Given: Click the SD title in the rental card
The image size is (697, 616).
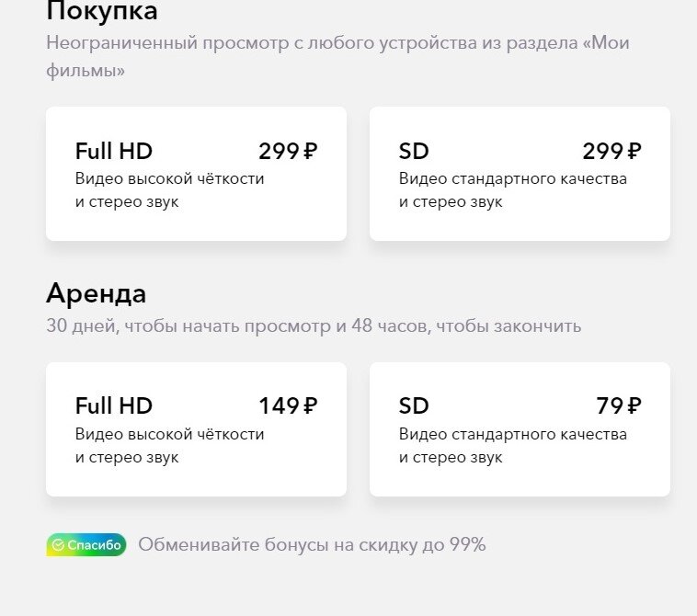Looking at the screenshot, I should pos(414,405).
